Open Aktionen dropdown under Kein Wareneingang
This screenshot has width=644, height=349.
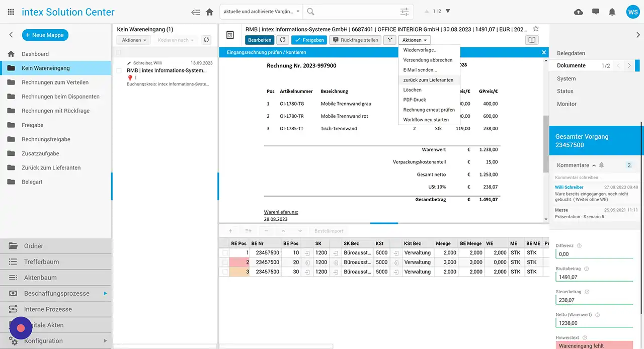(x=134, y=40)
